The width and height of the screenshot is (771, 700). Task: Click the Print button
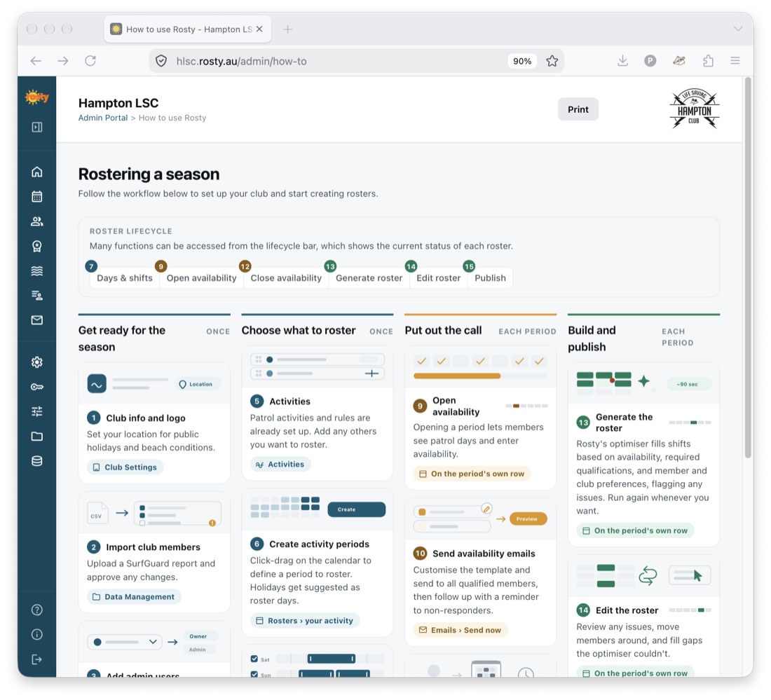tap(578, 109)
